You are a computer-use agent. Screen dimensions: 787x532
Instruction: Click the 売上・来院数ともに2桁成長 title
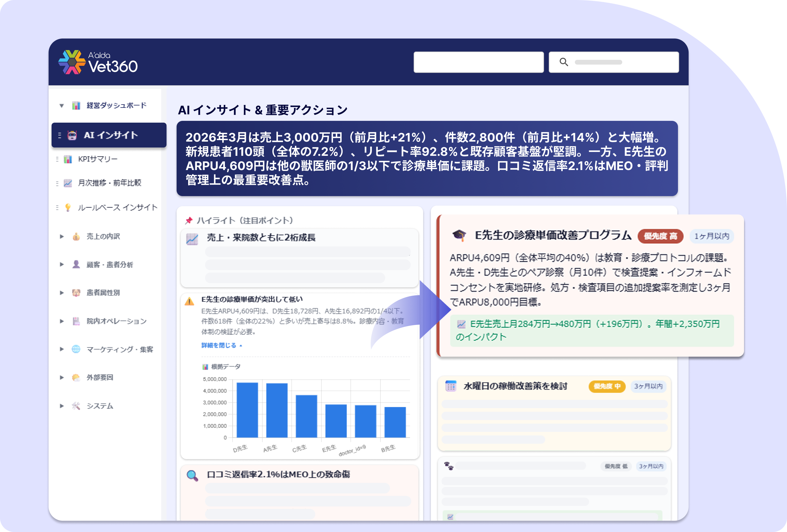click(261, 238)
